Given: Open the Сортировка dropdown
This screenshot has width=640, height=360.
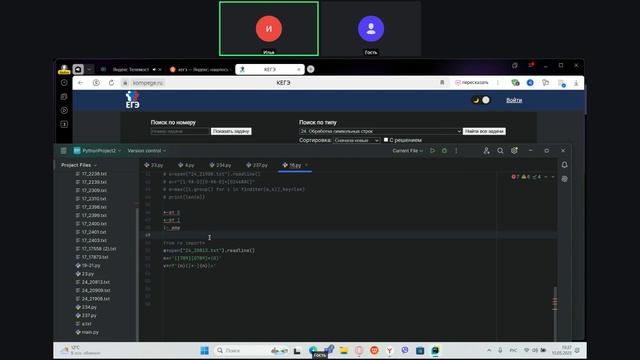Looking at the screenshot, I should [356, 140].
